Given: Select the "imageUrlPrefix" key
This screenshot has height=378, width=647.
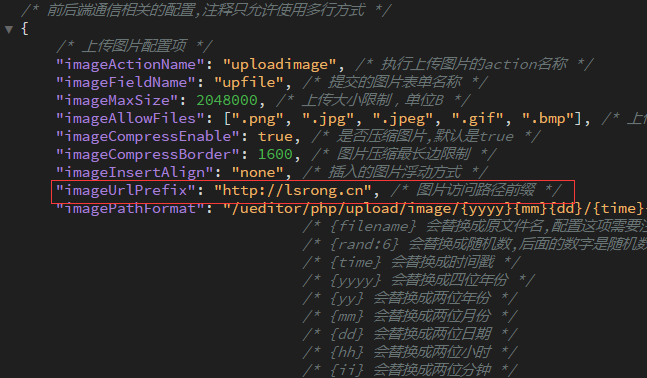Looking at the screenshot, I should coord(126,190).
